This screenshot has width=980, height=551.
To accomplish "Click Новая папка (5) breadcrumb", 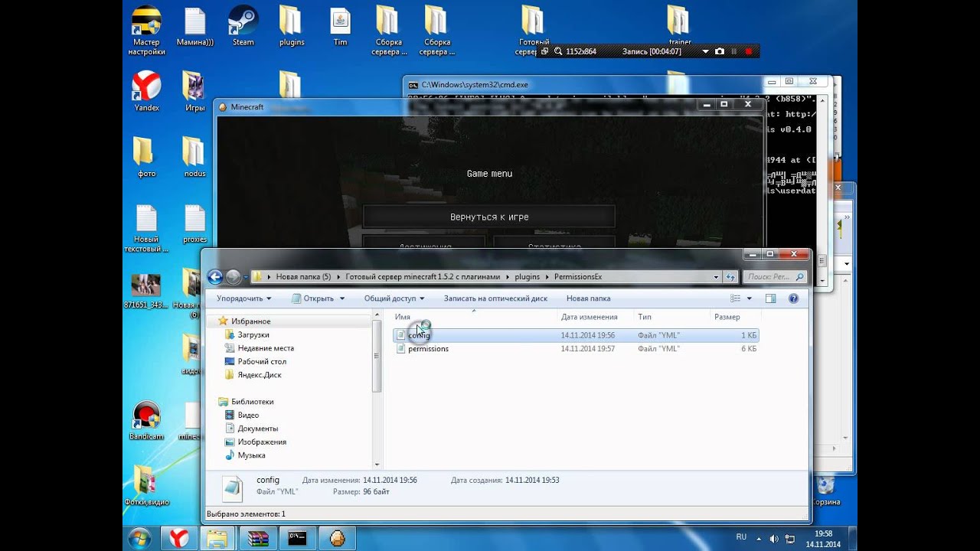I will pos(303,277).
